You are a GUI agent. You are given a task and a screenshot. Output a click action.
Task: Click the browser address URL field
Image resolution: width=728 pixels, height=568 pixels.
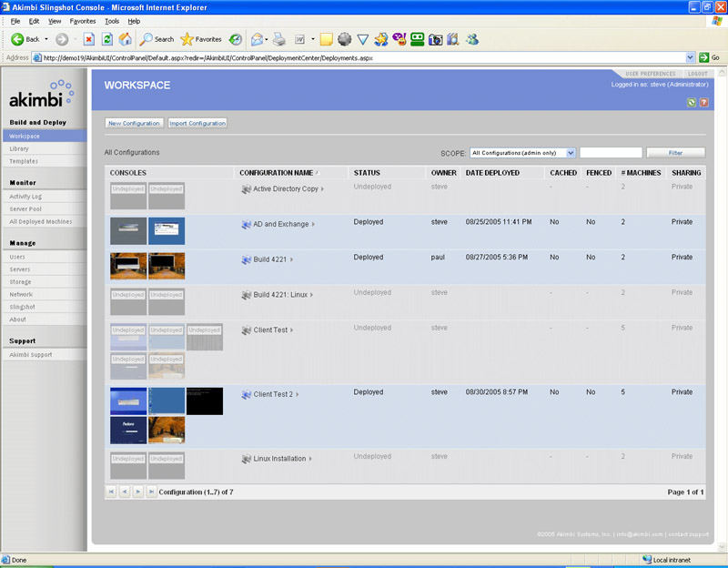tap(364, 57)
